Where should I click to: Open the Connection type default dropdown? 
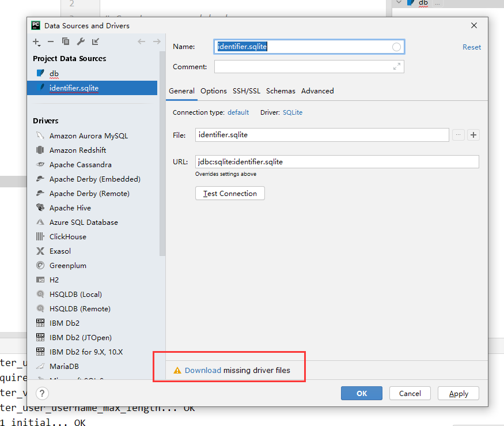[238, 112]
